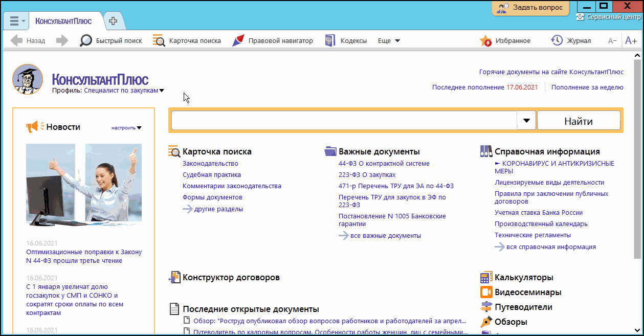Viewport: 644px width, 336px height.
Task: Click the Задать вопрос button
Action: (x=530, y=7)
